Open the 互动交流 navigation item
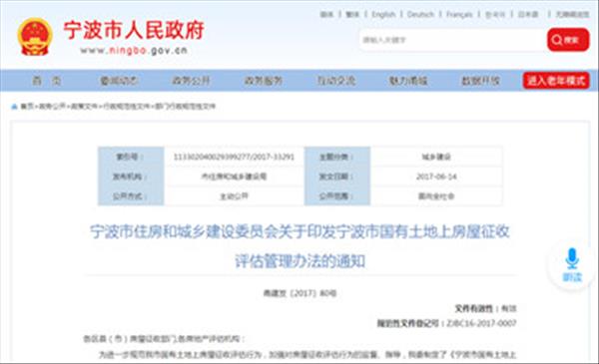Screen dimensions: 599x364 (x=336, y=81)
